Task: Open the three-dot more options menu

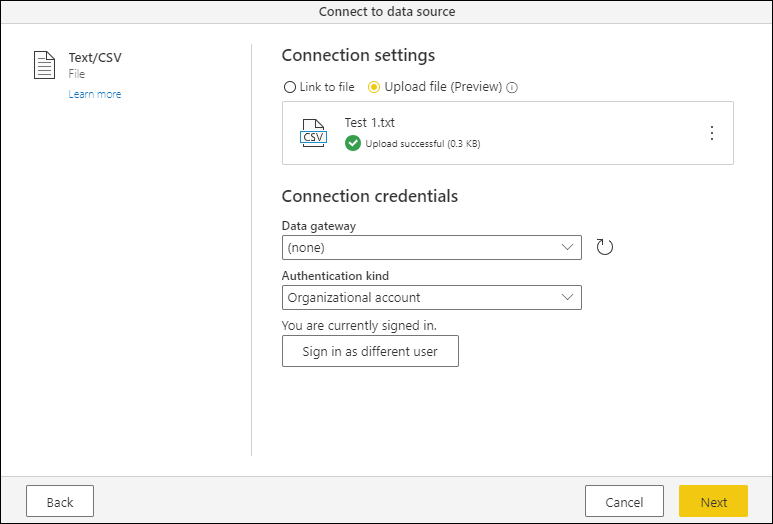Action: pos(712,133)
